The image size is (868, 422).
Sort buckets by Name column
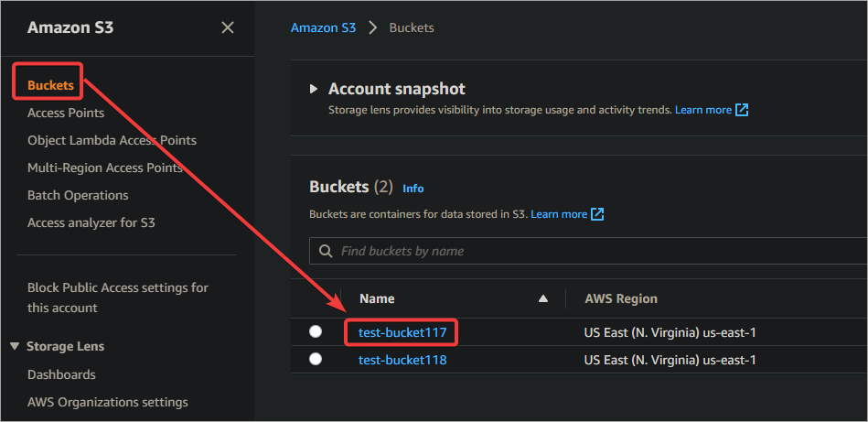pyautogui.click(x=543, y=298)
